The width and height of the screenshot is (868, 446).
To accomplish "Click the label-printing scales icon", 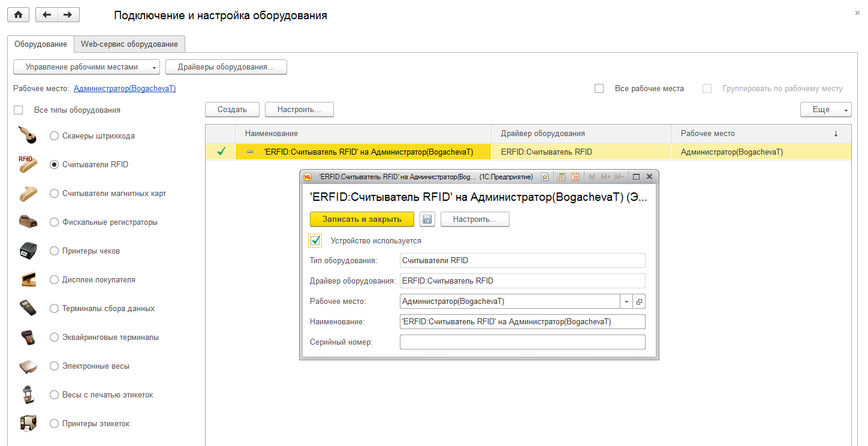I will 27,394.
